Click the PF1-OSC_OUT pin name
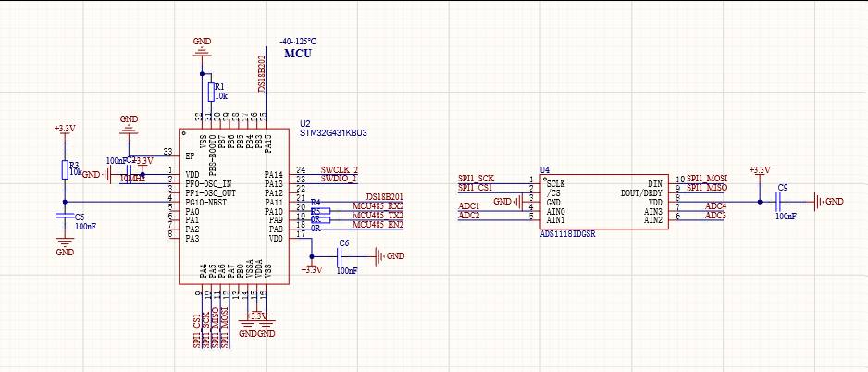 click(211, 192)
